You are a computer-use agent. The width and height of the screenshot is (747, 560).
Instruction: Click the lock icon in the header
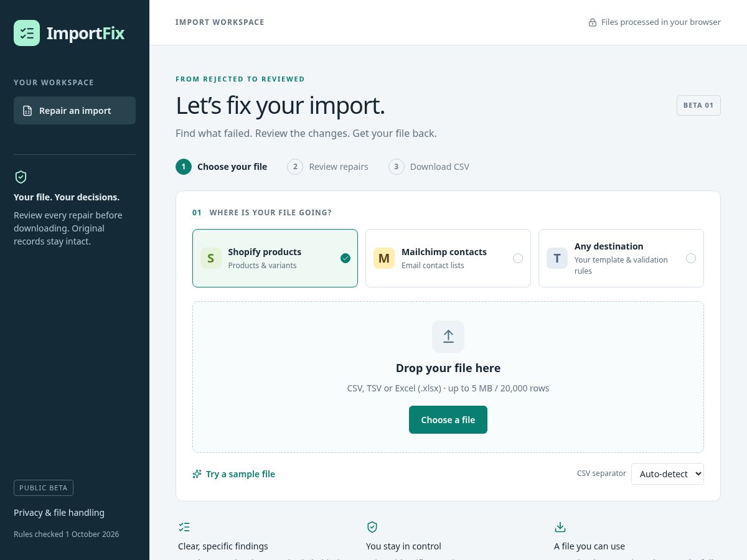point(593,22)
